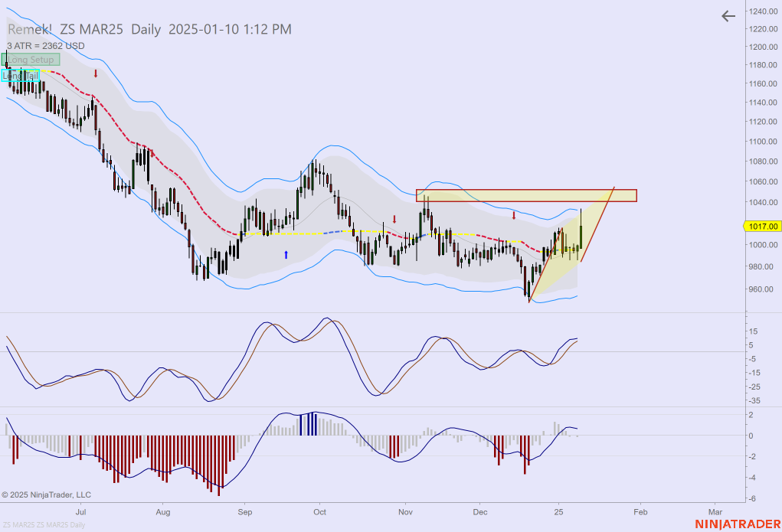
Task: Select the green Long Setup label
Action: click(31, 60)
